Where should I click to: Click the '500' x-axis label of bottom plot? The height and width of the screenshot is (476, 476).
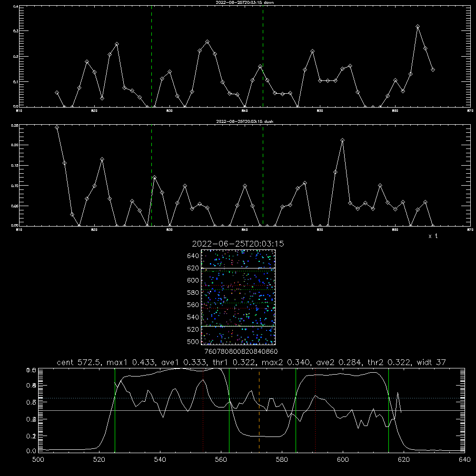point(38,460)
